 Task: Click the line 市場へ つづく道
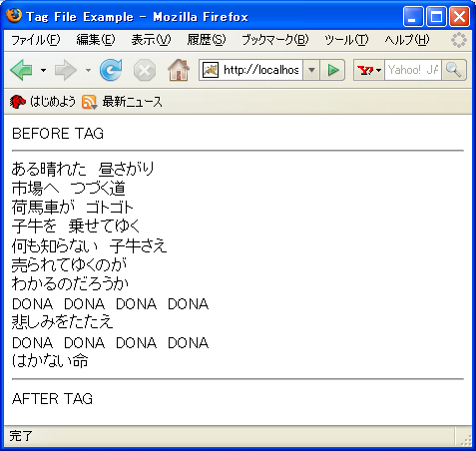tap(69, 189)
